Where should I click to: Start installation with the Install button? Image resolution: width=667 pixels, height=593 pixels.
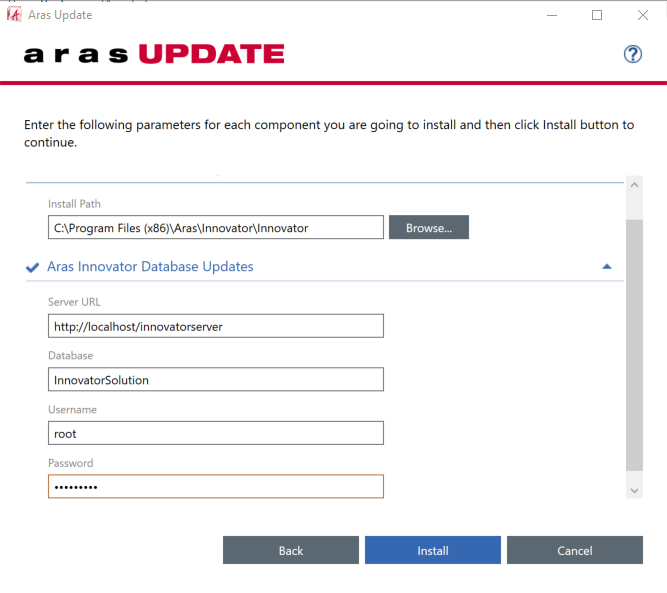(432, 550)
